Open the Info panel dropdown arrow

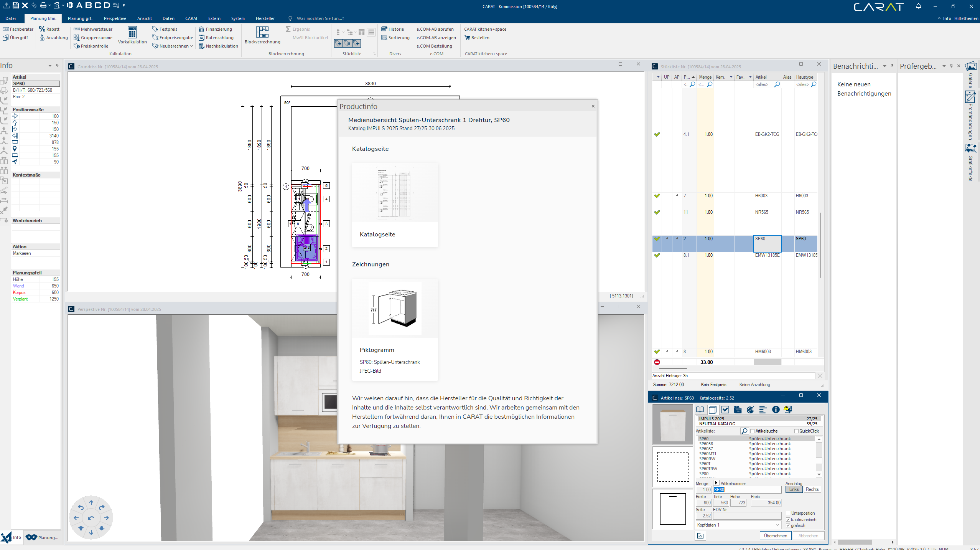pyautogui.click(x=50, y=66)
